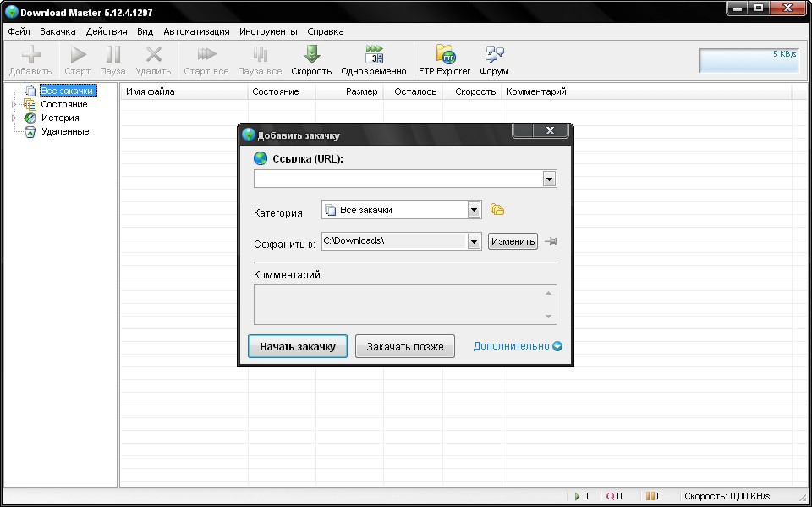
Task: Open the Автоматизация menu
Action: [196, 31]
